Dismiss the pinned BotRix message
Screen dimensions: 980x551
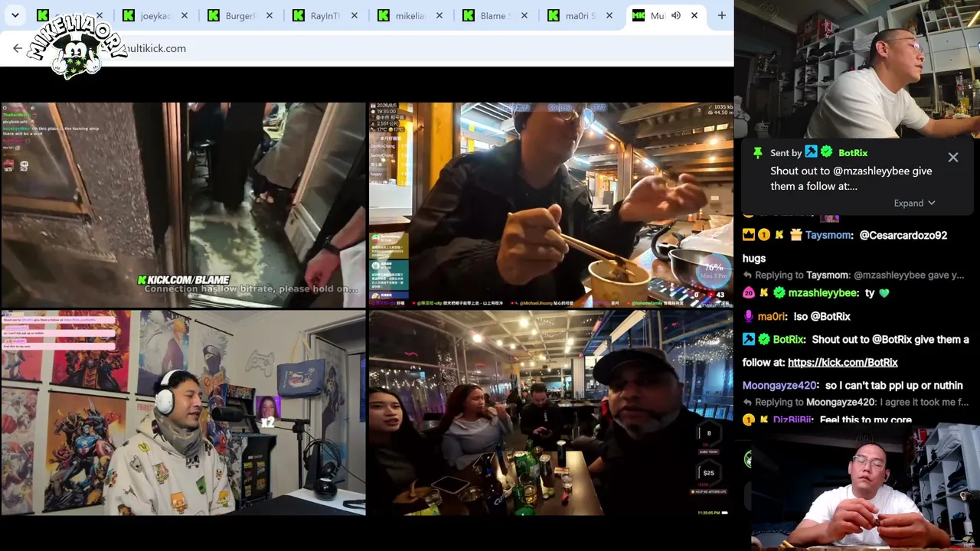(953, 158)
